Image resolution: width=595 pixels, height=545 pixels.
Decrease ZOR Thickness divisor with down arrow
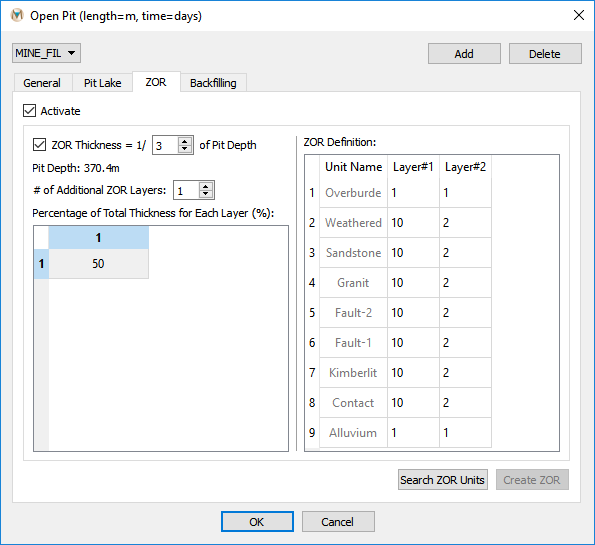click(185, 149)
